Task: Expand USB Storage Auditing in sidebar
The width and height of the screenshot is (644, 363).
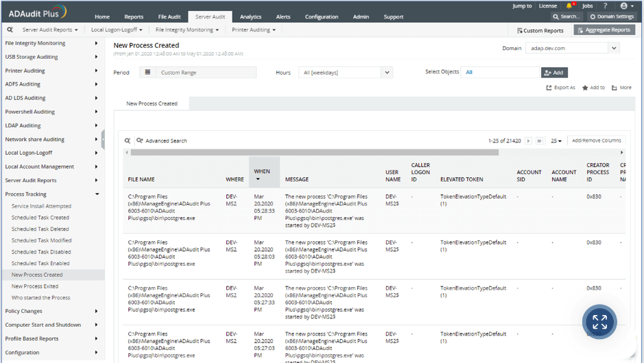Action: coord(51,57)
